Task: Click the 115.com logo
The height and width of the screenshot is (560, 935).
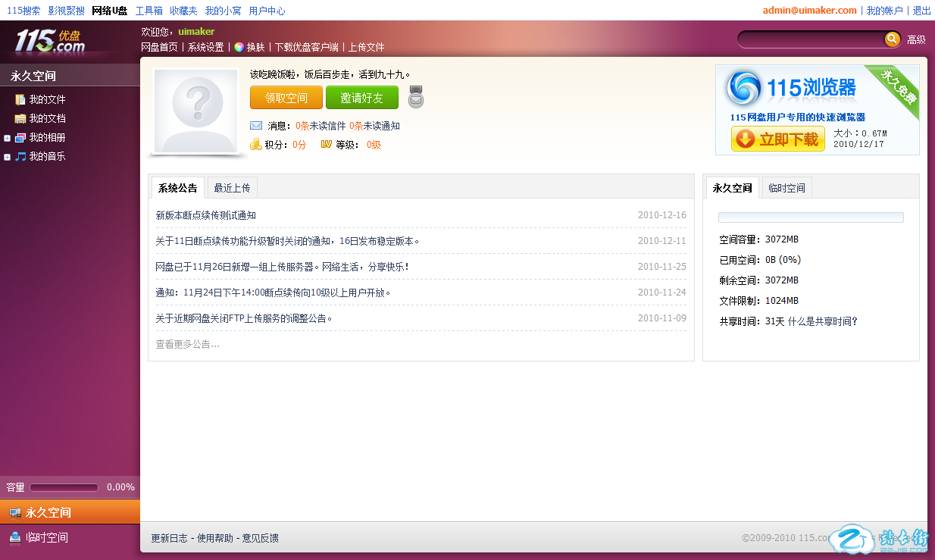Action: click(51, 41)
